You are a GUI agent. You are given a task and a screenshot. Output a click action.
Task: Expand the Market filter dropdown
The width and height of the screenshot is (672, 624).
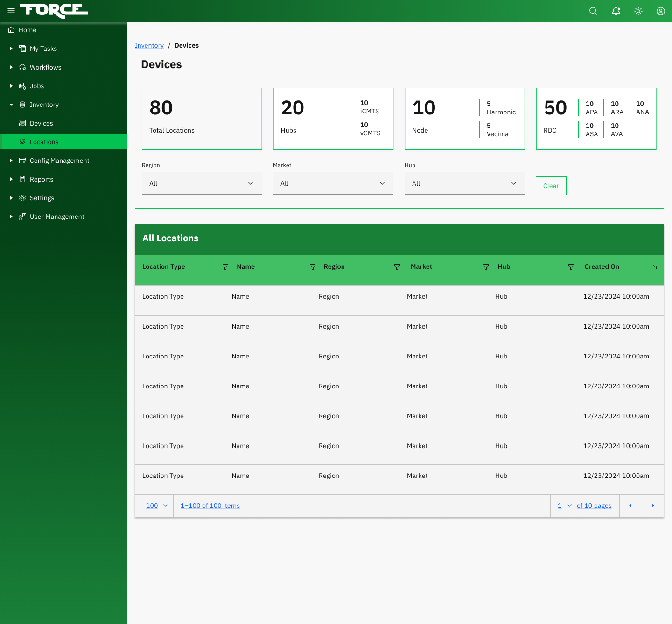click(333, 183)
